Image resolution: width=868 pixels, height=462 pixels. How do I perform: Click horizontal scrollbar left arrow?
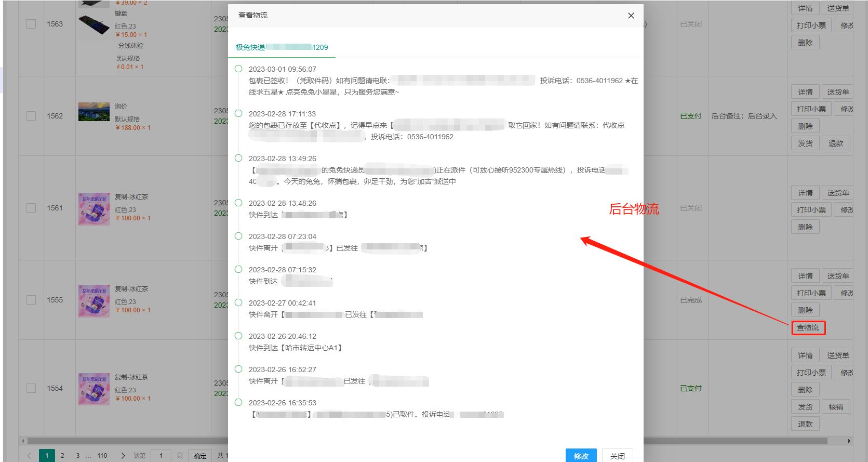(x=23, y=441)
